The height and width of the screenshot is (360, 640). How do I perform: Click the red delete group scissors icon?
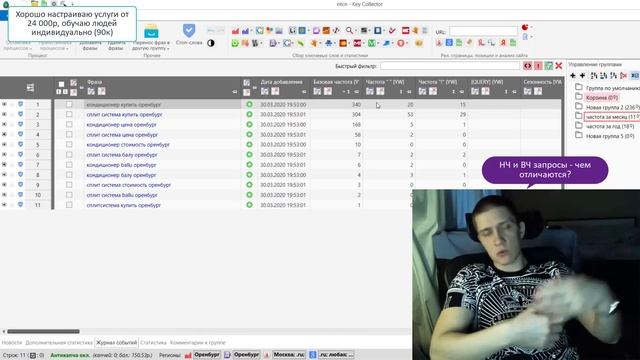pos(623,76)
